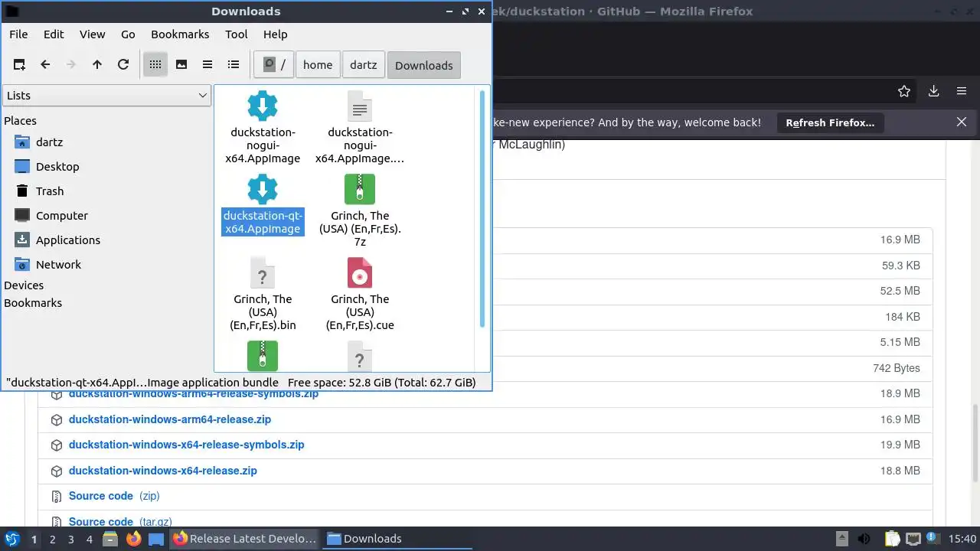The image size is (980, 551).
Task: Navigate to dartz path segment
Action: coord(364,65)
